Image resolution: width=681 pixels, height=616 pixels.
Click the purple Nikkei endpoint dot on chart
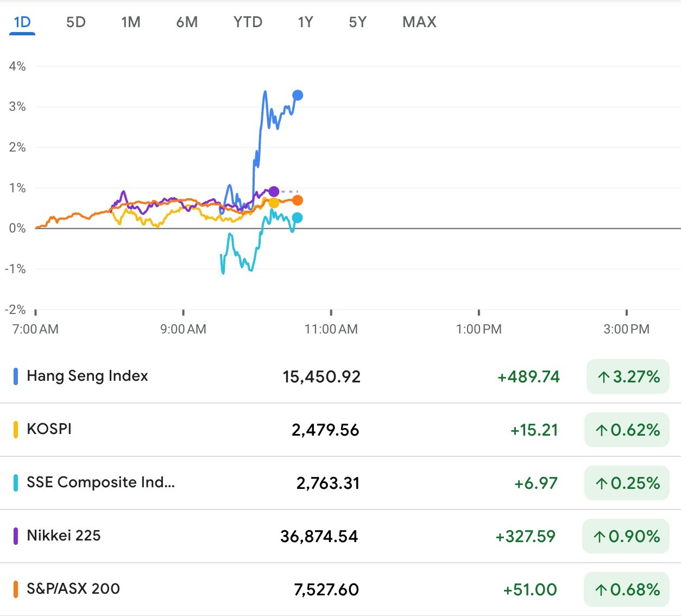[274, 191]
